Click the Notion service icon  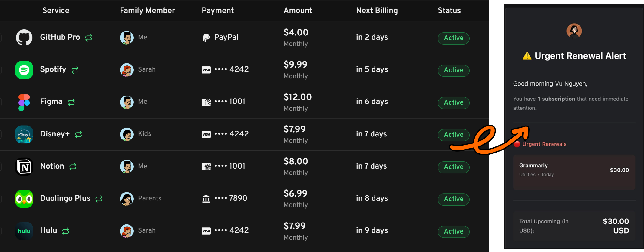click(24, 166)
